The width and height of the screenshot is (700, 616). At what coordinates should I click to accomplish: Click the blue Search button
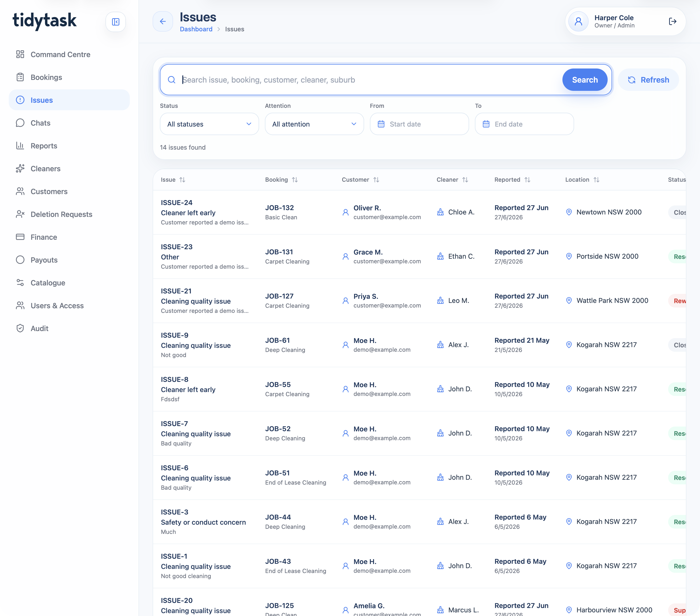(585, 80)
